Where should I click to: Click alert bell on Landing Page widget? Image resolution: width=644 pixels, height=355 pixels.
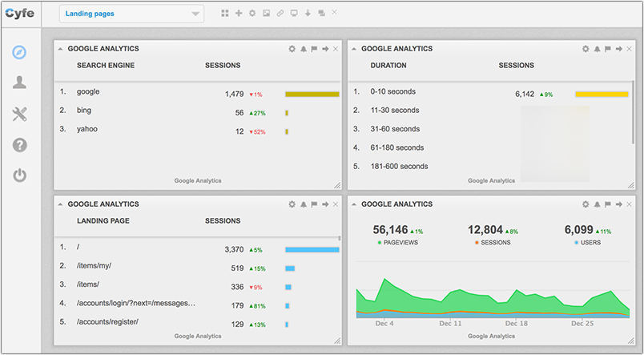[x=303, y=204]
